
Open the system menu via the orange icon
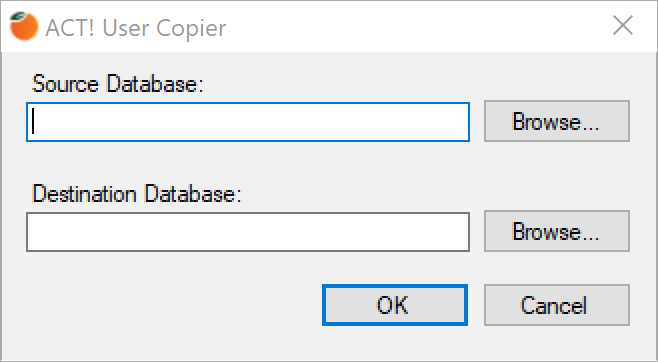[24, 26]
